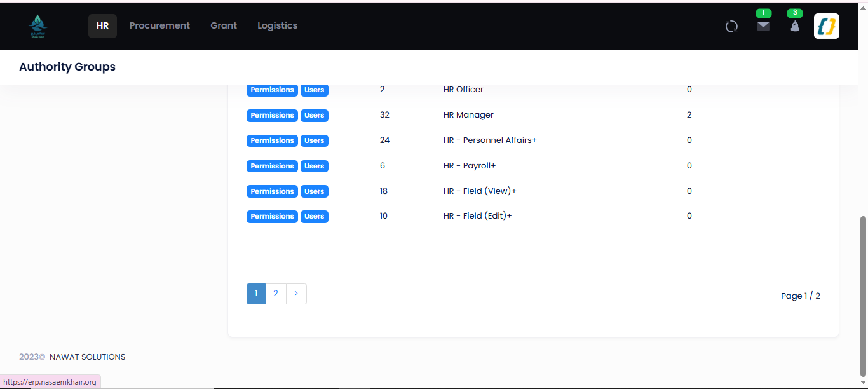Click permission count 18 for Field (View)+
The width and height of the screenshot is (868, 389).
point(384,191)
